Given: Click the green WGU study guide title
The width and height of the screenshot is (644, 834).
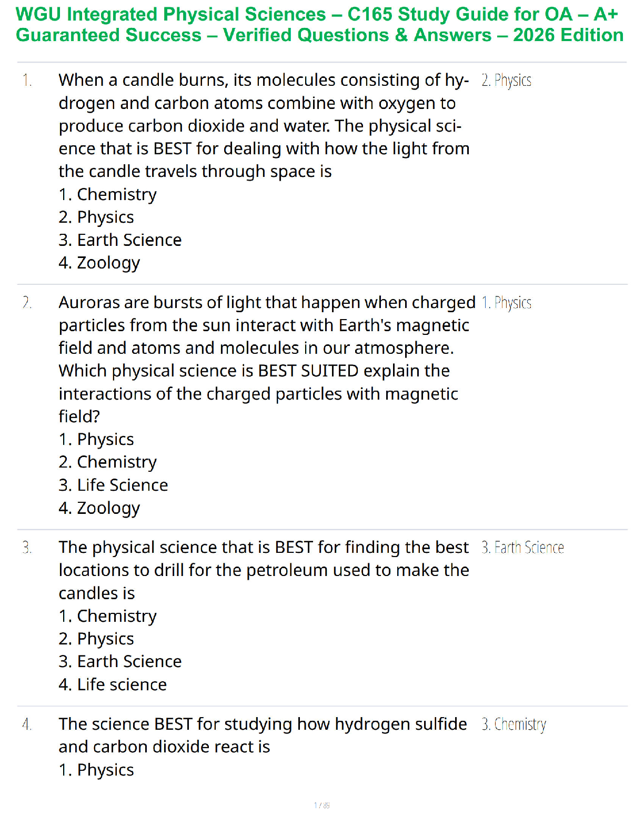Looking at the screenshot, I should pyautogui.click(x=319, y=25).
